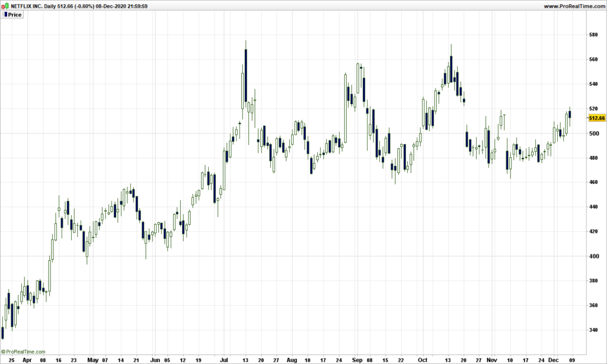Click the 22 date label on time axis

tap(401, 360)
